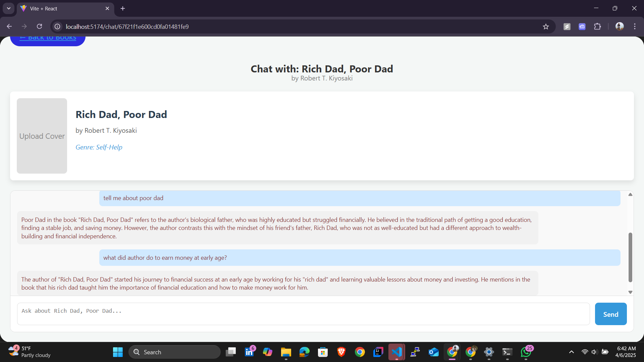Open a new browser tab
This screenshot has height=362, width=644.
click(123, 9)
